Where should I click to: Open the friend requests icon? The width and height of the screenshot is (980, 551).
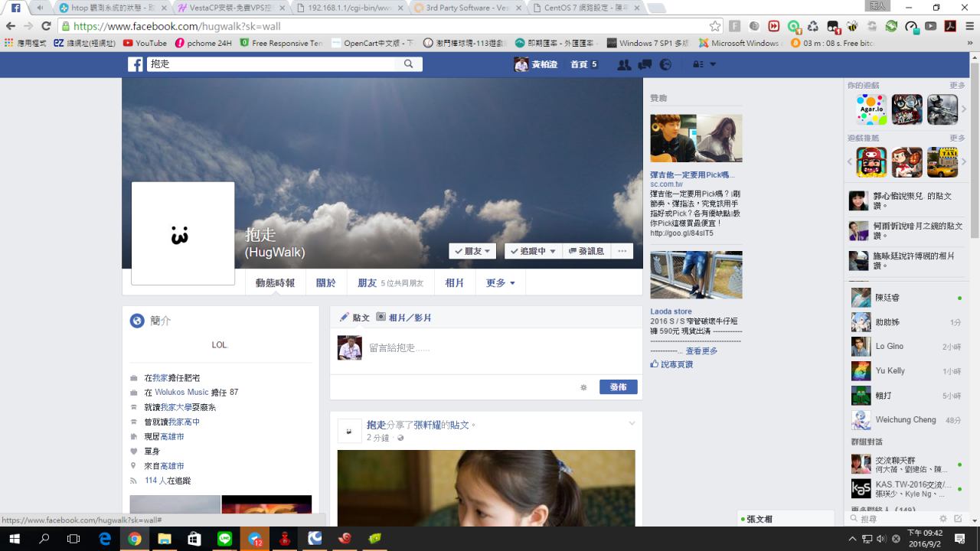click(625, 64)
